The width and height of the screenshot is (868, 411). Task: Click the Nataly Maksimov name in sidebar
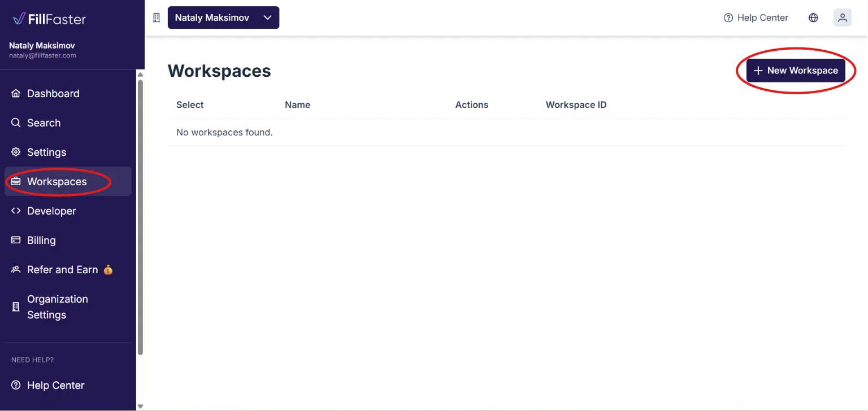click(42, 45)
